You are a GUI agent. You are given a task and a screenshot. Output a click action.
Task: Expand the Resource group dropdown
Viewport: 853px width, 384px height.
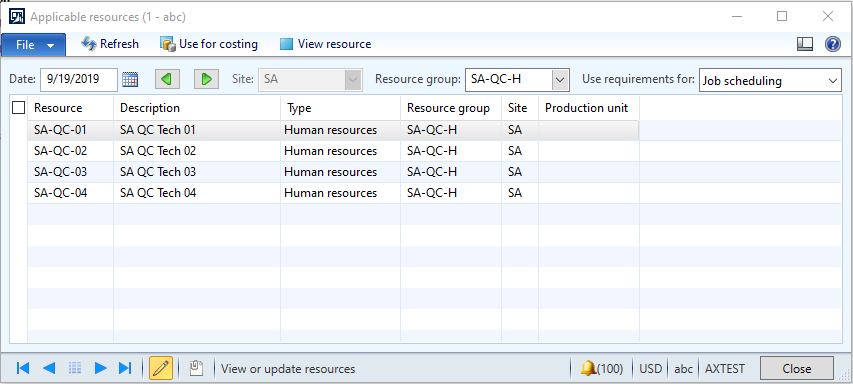(x=560, y=80)
